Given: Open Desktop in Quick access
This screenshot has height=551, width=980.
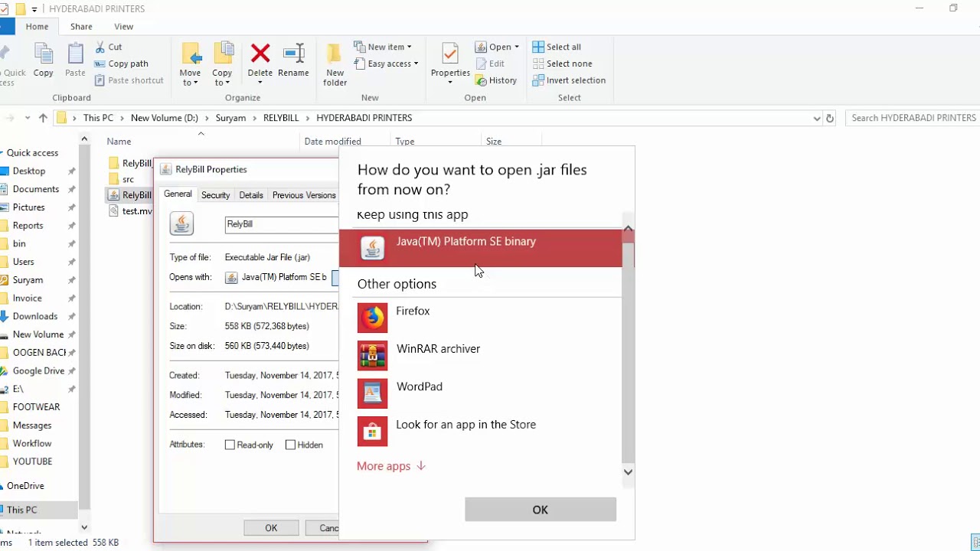Looking at the screenshot, I should 29,171.
